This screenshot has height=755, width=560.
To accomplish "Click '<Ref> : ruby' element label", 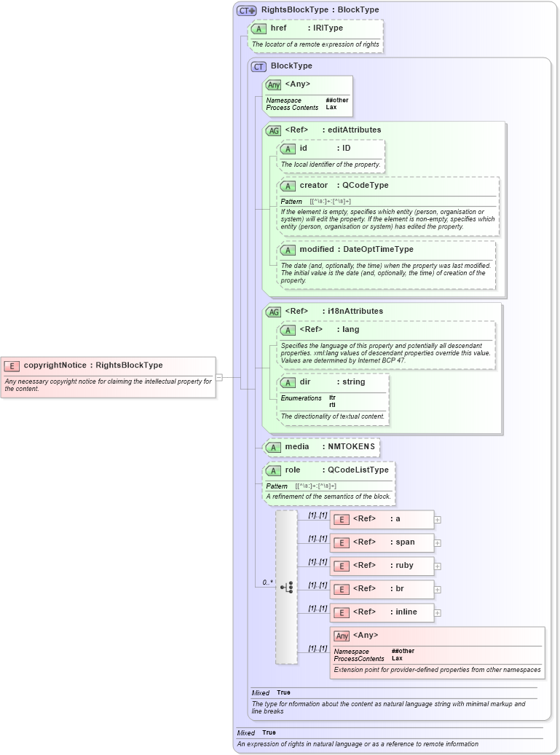I will (x=383, y=565).
